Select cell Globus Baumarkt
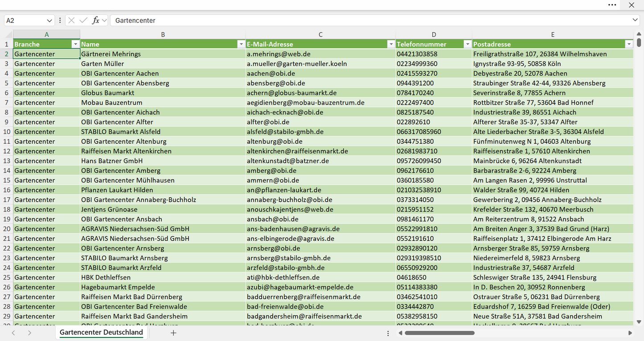The width and height of the screenshot is (644, 341). [163, 93]
